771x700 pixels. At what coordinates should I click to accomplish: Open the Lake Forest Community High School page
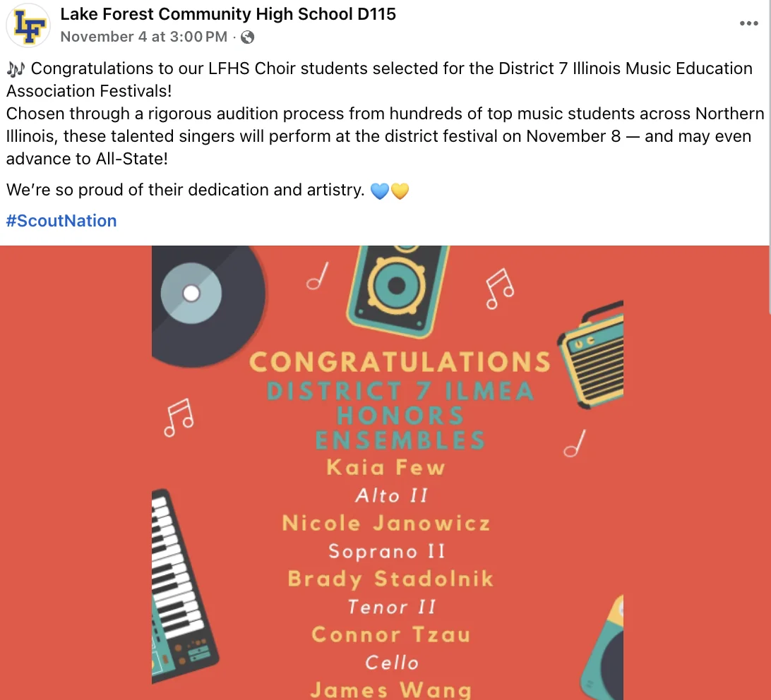[228, 13]
